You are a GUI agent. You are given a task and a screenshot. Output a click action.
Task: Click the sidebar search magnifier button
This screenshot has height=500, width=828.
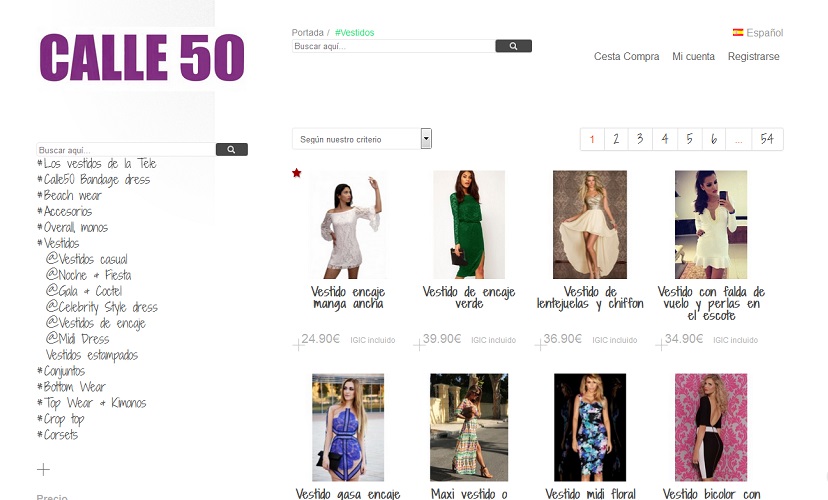tap(231, 149)
